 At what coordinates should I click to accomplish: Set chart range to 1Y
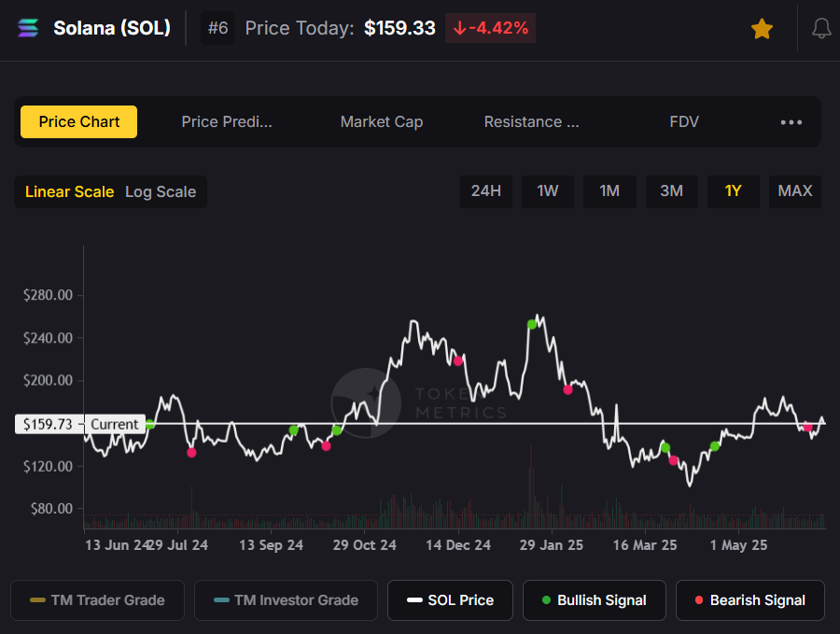733,190
